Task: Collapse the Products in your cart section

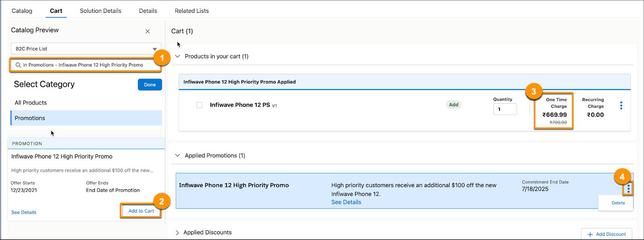Action: [x=178, y=56]
